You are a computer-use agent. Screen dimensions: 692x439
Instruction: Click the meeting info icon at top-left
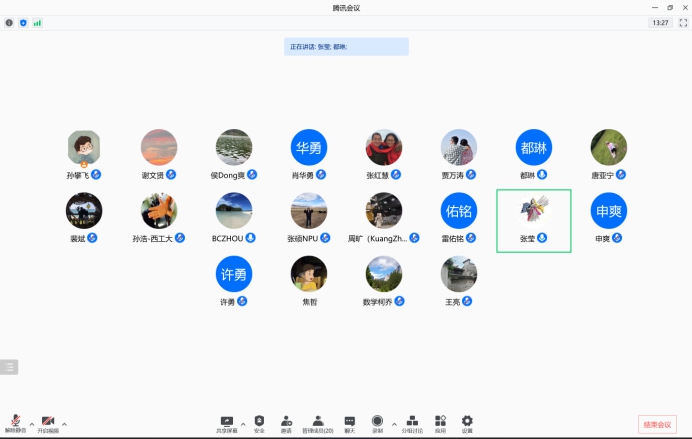coord(9,22)
